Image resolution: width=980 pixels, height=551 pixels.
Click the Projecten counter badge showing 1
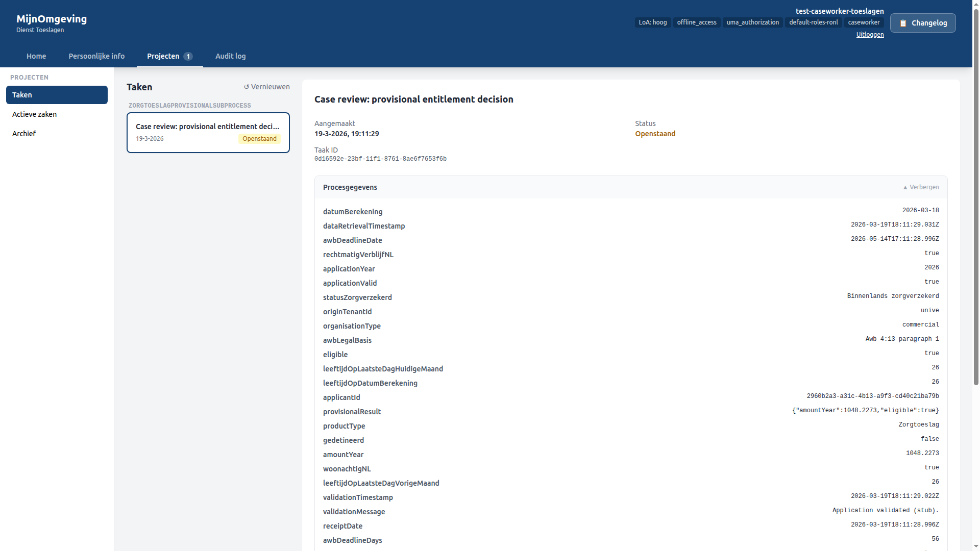pyautogui.click(x=188, y=56)
